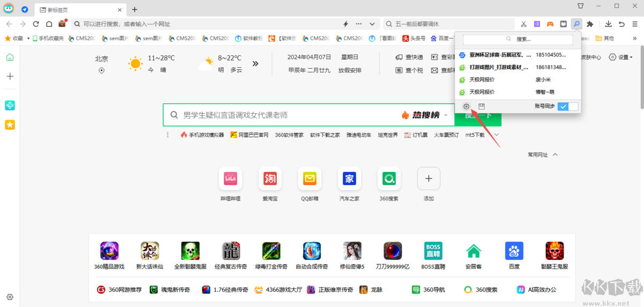
Task: Select the 打游戏图片 saved login row
Action: [518, 67]
